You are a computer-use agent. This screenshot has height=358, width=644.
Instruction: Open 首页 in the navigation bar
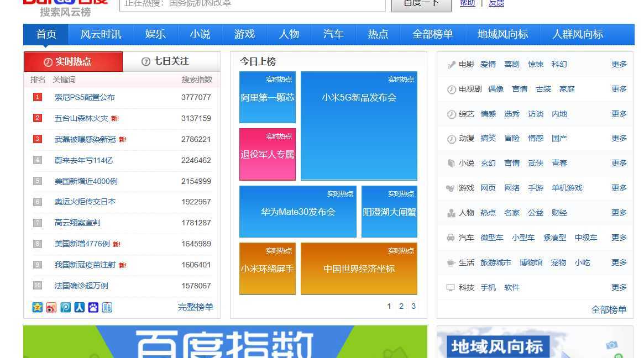coord(46,34)
